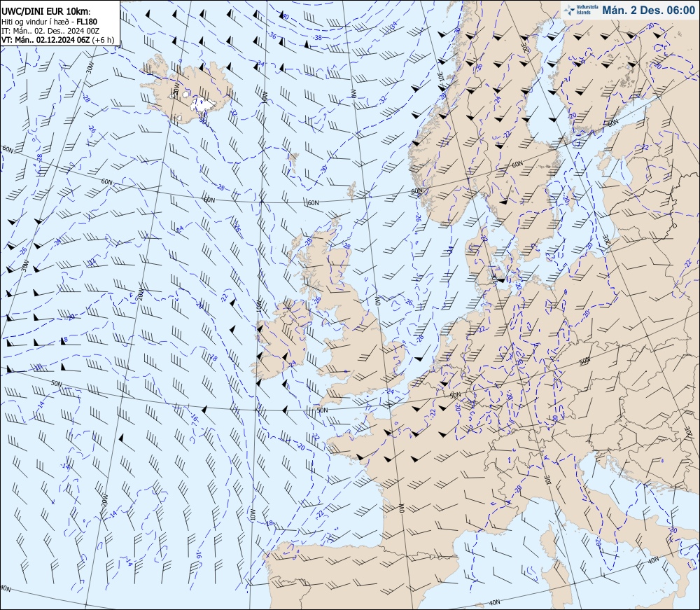
Task: Select the 'VT: Mán.. 02.12.2024 06Z (+6 h)' line
Action: [x=58, y=40]
